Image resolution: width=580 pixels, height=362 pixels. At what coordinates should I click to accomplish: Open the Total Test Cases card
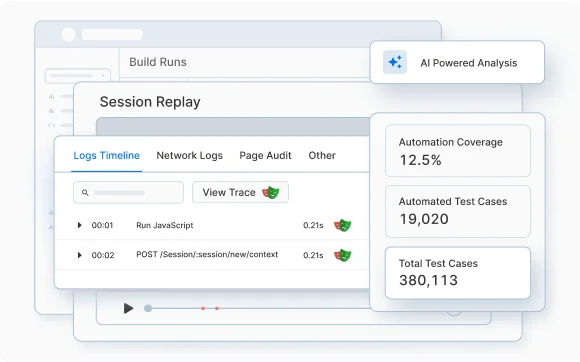coord(458,273)
